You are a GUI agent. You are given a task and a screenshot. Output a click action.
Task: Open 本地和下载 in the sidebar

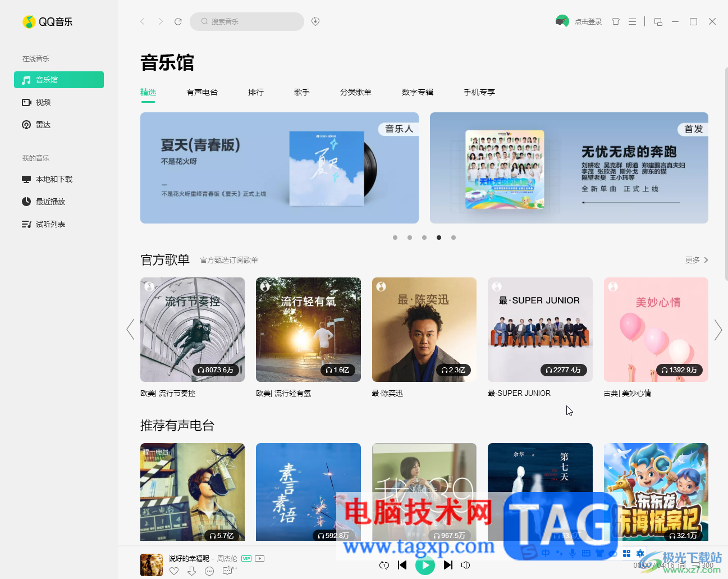(x=59, y=179)
